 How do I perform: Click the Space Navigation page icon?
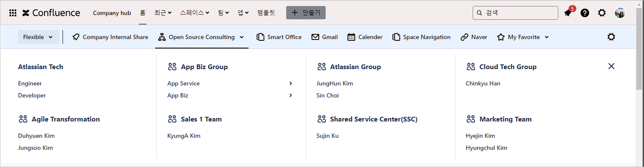(396, 37)
